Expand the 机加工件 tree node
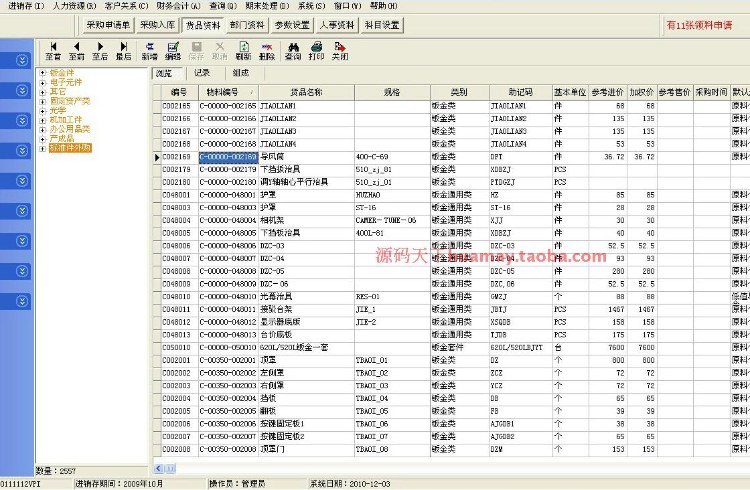The height and width of the screenshot is (490, 750). pos(43,120)
